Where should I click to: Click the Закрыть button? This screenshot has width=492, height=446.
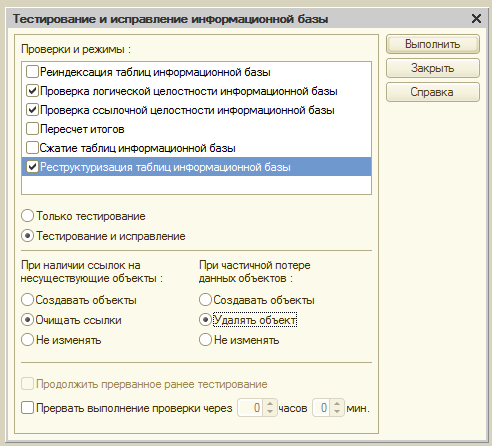point(433,68)
